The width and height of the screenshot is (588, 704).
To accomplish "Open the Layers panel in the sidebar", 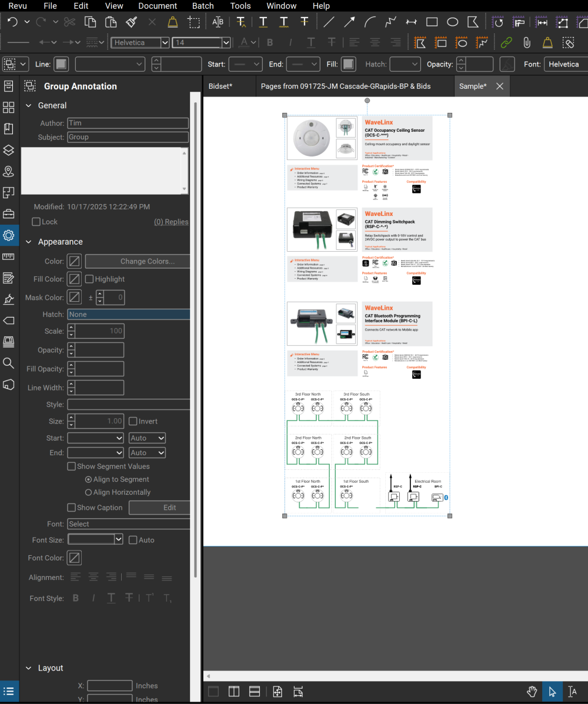I will (8, 150).
